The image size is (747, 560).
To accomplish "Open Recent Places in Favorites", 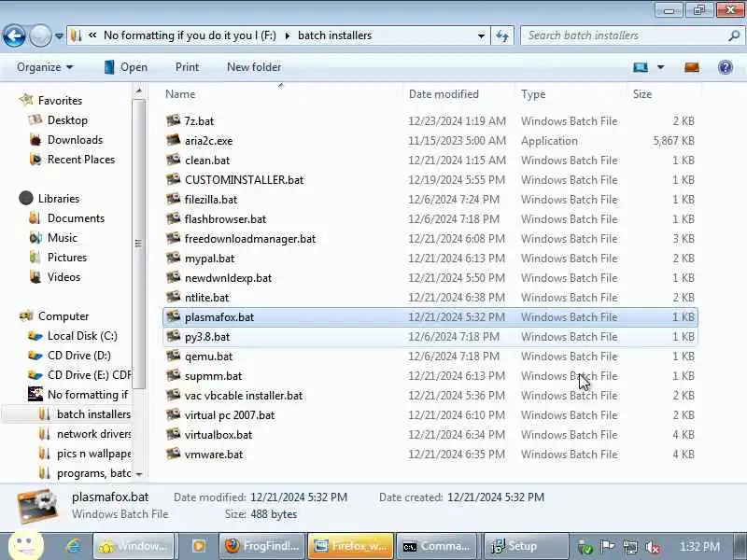I will tap(81, 159).
